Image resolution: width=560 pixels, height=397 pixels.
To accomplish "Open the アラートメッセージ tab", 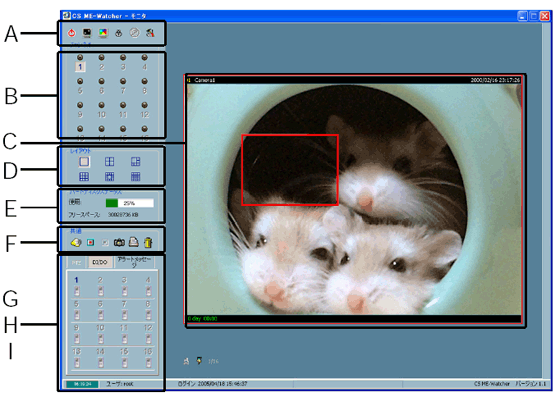I will 134,262.
